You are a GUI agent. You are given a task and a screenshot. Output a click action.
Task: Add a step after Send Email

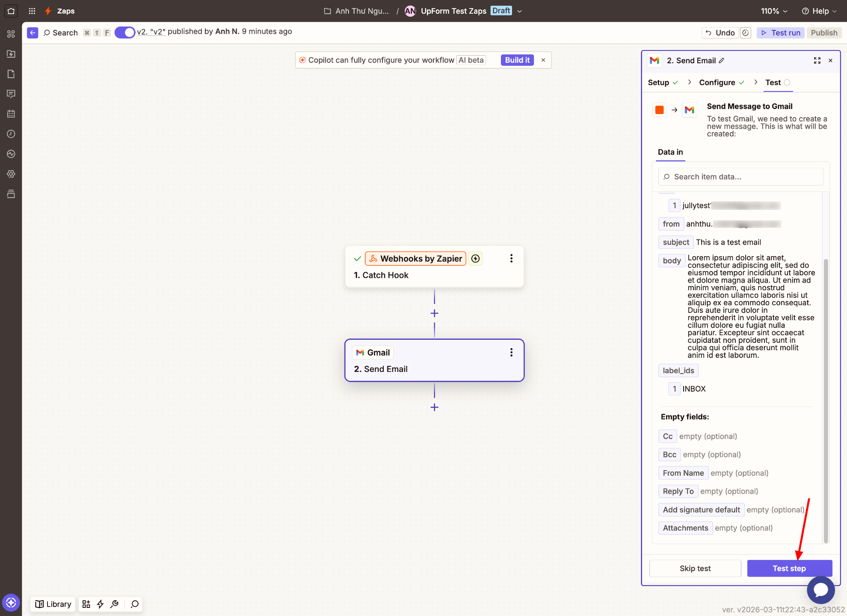click(434, 407)
